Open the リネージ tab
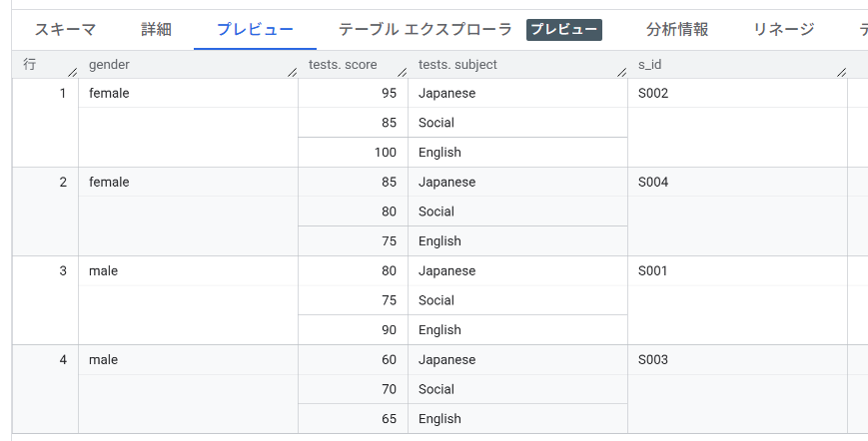This screenshot has height=441, width=868. click(x=783, y=29)
